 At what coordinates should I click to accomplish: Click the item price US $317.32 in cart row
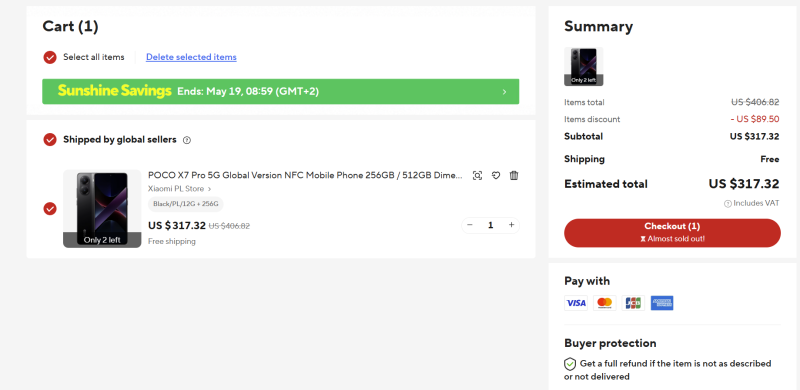[177, 226]
